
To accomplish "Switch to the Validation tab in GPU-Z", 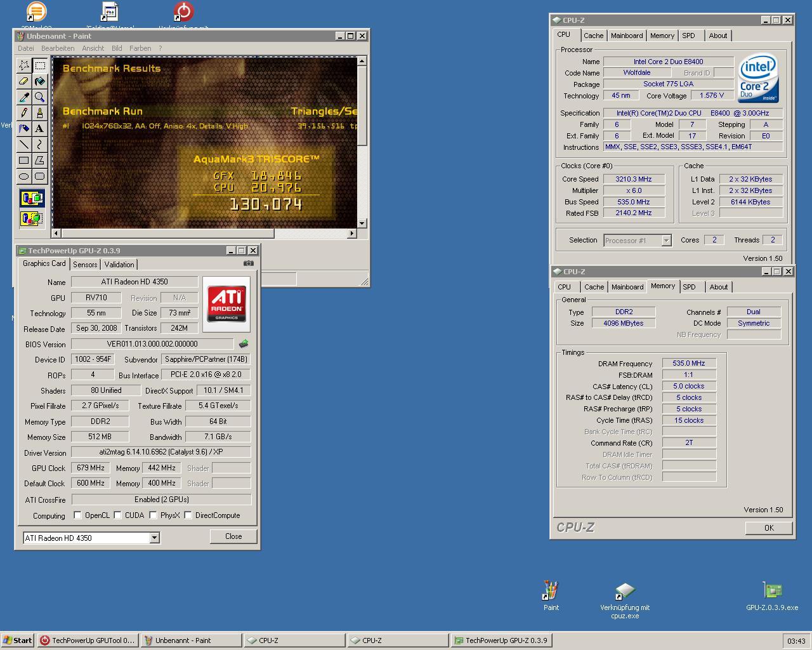I will [119, 265].
